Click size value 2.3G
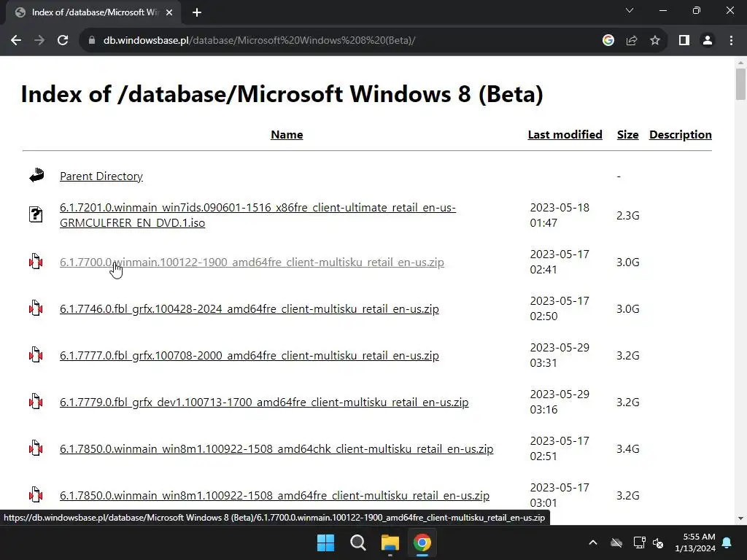Viewport: 747px width, 560px height. coord(627,216)
